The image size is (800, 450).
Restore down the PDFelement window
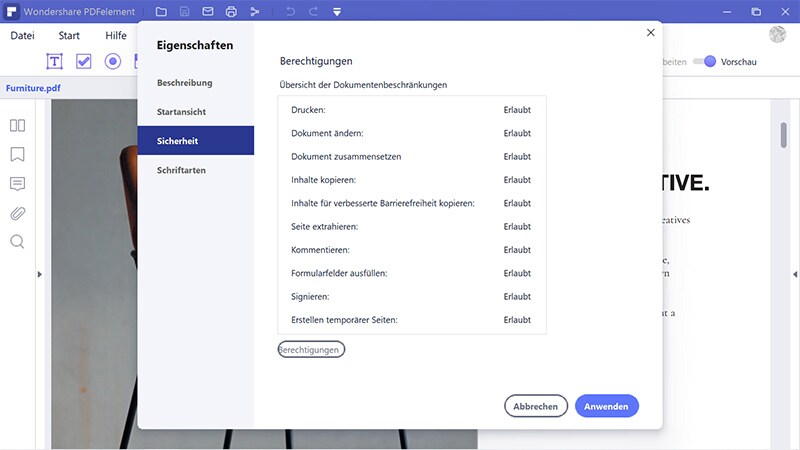point(756,11)
